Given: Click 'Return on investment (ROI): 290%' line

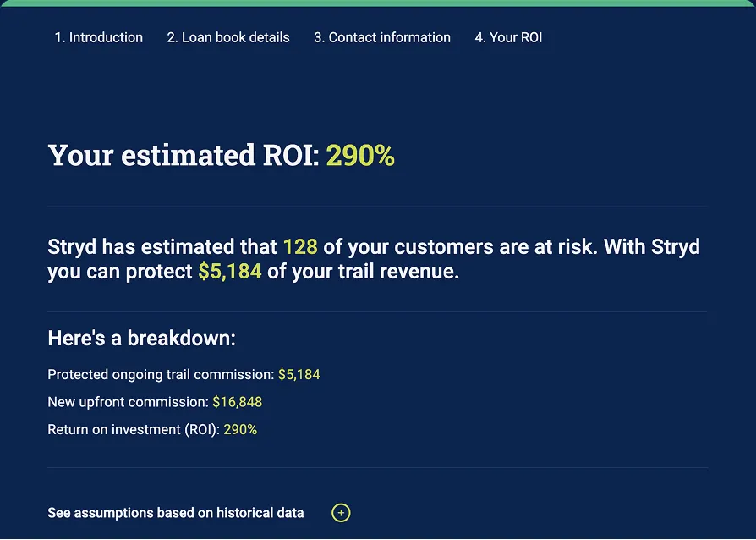Looking at the screenshot, I should pos(152,429).
